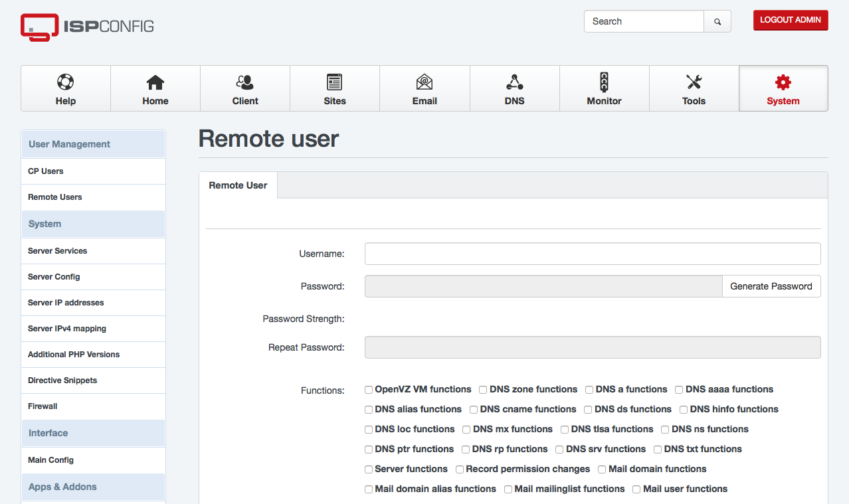Enable Record permission changes checkbox
Viewport: 849px width, 504px height.
coord(460,469)
